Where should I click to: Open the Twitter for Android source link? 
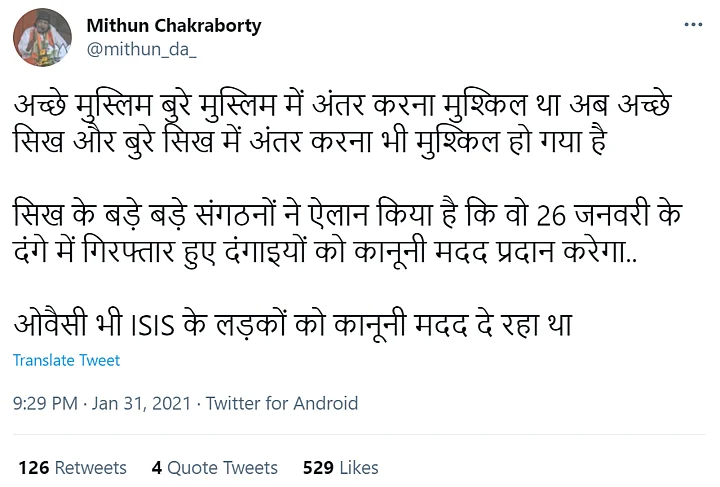(x=281, y=404)
